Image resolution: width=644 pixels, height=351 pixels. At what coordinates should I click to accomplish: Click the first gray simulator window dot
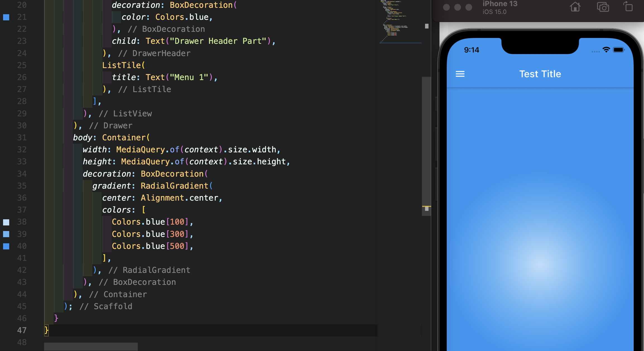446,7
